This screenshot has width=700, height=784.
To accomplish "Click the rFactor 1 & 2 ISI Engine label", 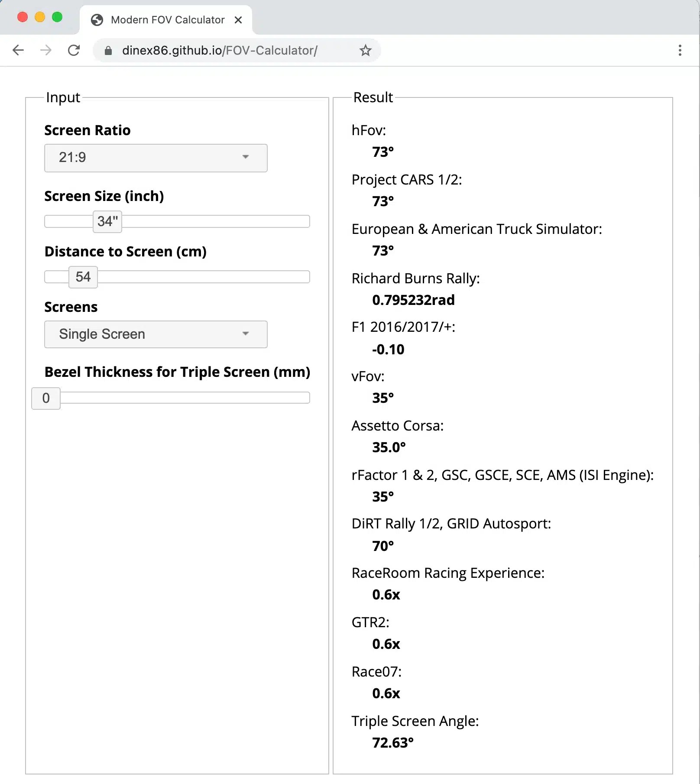I will 502,475.
